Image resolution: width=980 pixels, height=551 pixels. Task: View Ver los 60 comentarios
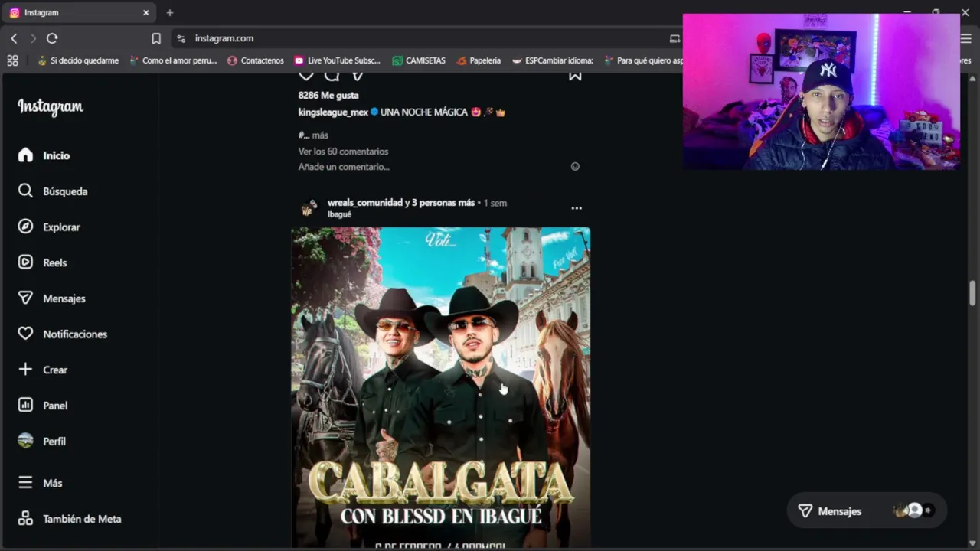[x=343, y=152]
